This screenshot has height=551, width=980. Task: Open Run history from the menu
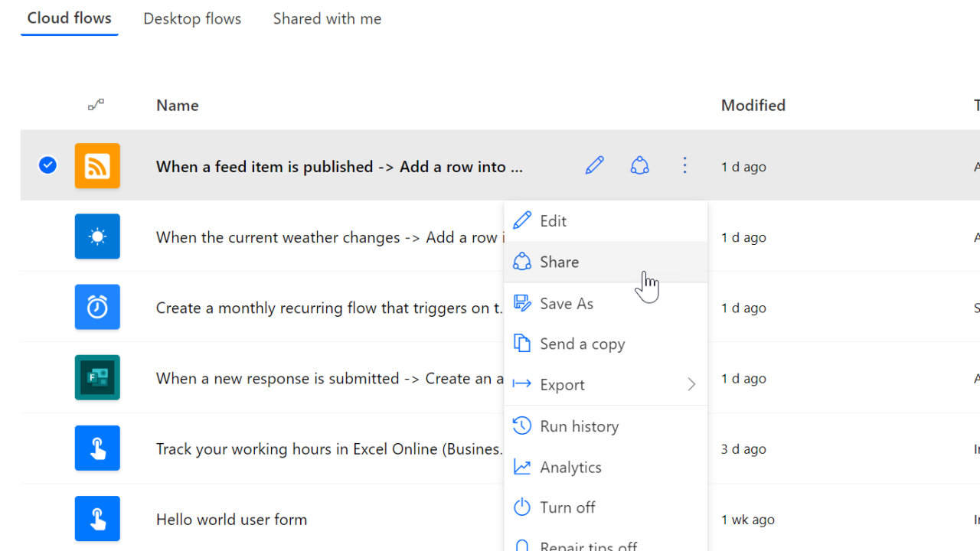point(579,426)
